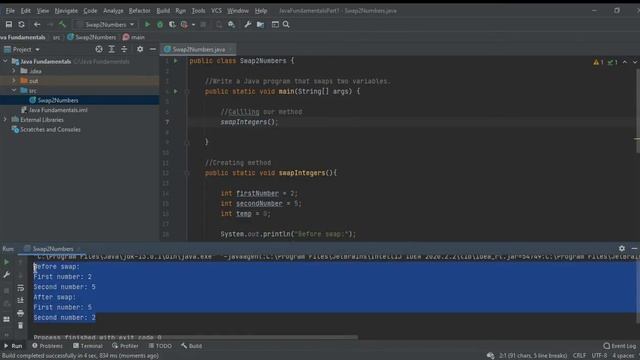Collapse the Java Fundamentals project node
640x360 pixels.
click(x=5, y=61)
